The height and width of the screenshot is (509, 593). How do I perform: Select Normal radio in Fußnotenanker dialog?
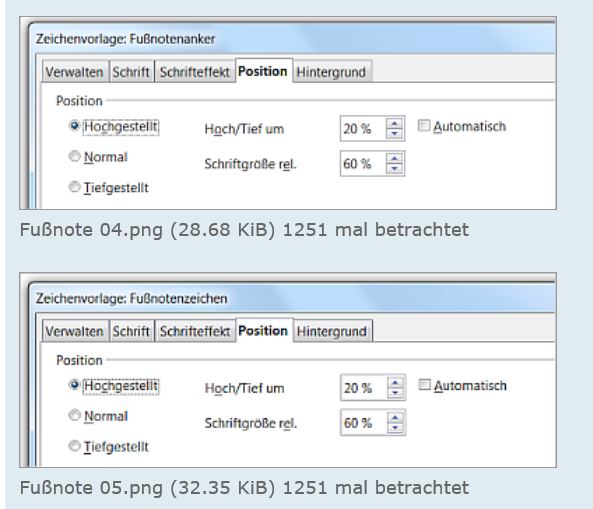tap(75, 156)
